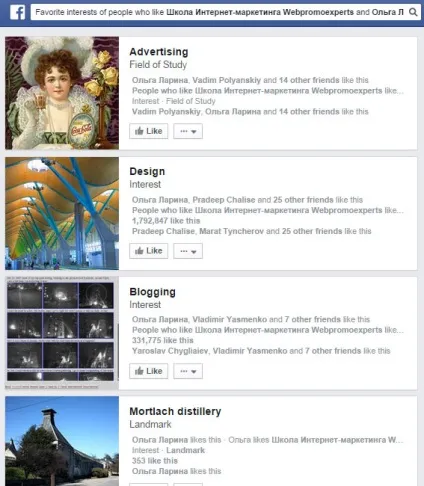Open the Advertising Coca-Cola lady thumbnail
Viewport: 424px width, 486px height.
click(x=62, y=93)
